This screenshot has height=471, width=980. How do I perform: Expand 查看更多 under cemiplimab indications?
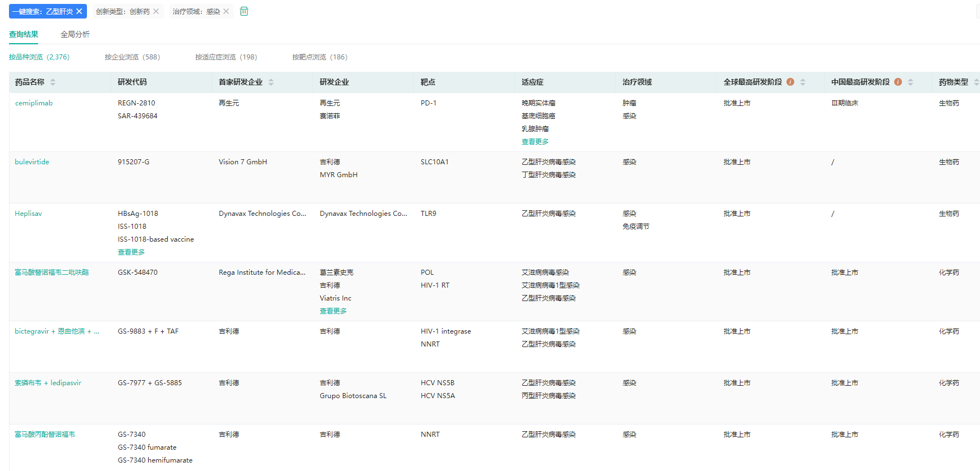[x=535, y=142]
